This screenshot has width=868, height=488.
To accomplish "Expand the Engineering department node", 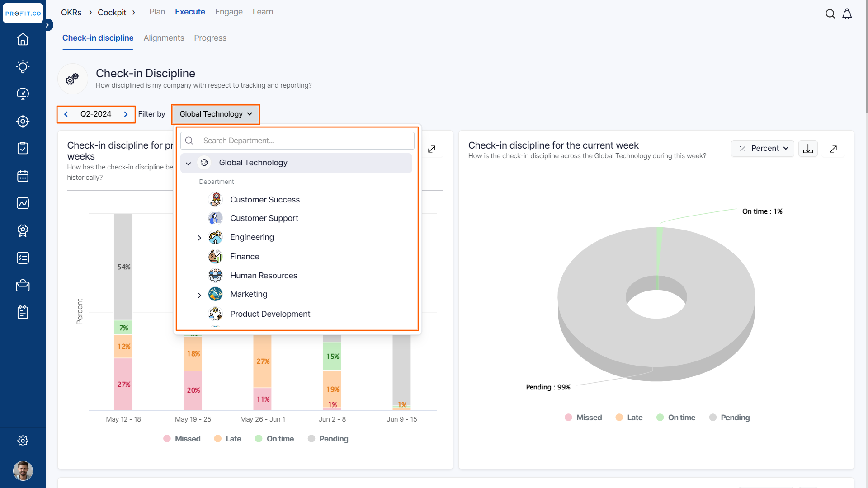I will (x=199, y=238).
